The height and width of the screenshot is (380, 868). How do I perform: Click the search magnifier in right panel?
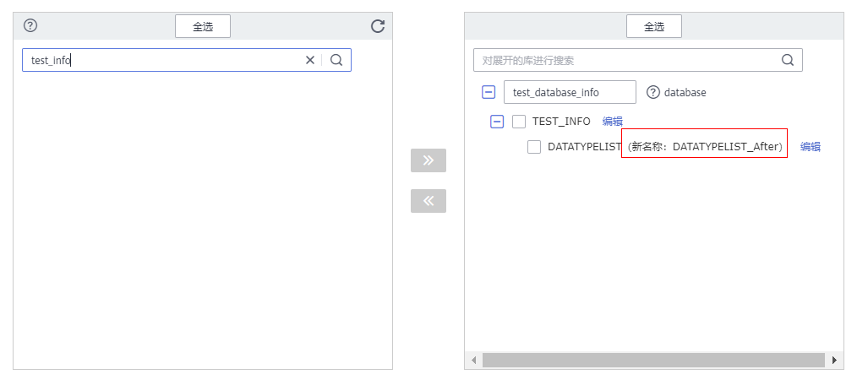[788, 60]
